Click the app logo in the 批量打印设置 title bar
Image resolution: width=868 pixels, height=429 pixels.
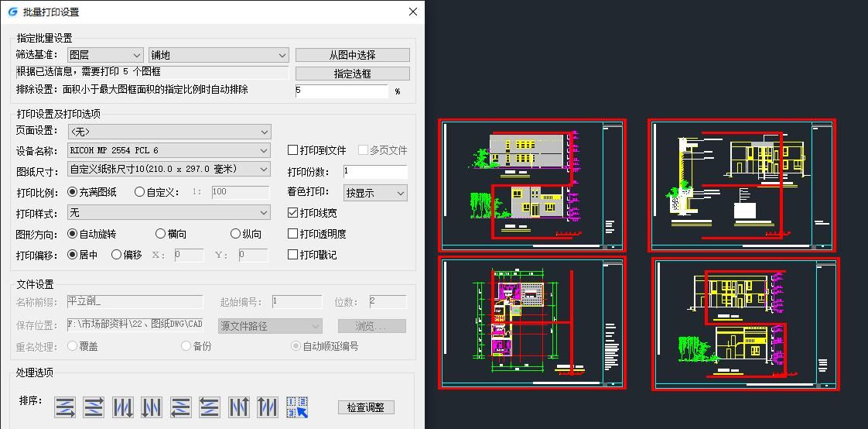(x=12, y=12)
